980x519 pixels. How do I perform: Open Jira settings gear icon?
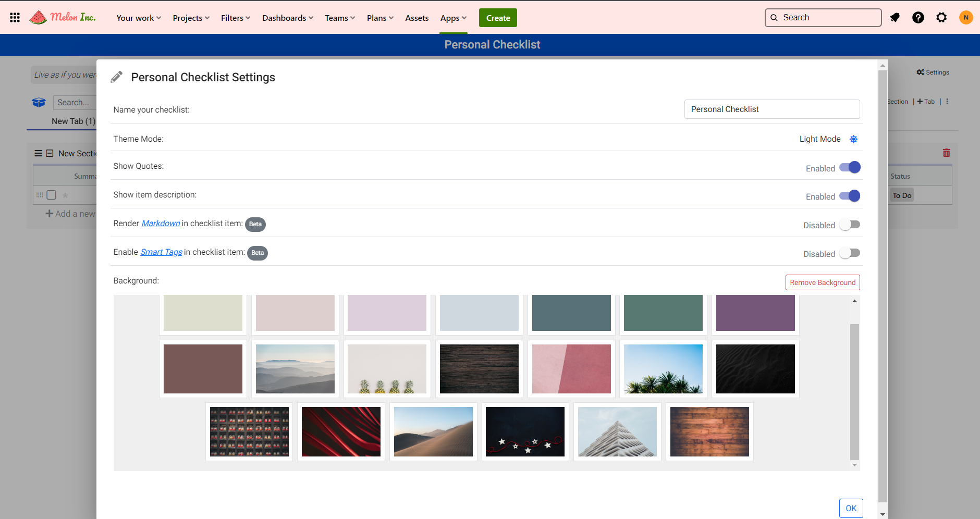click(941, 18)
